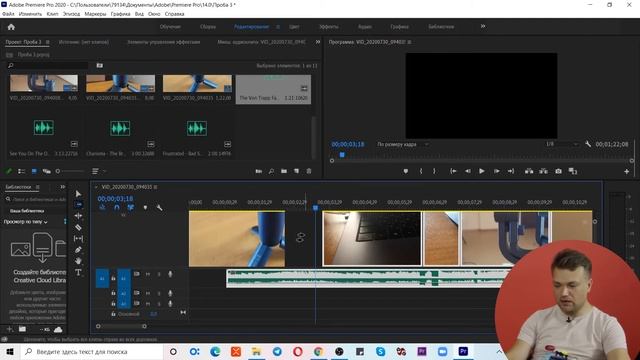
Task: Select the Pen tool
Action: click(x=78, y=250)
